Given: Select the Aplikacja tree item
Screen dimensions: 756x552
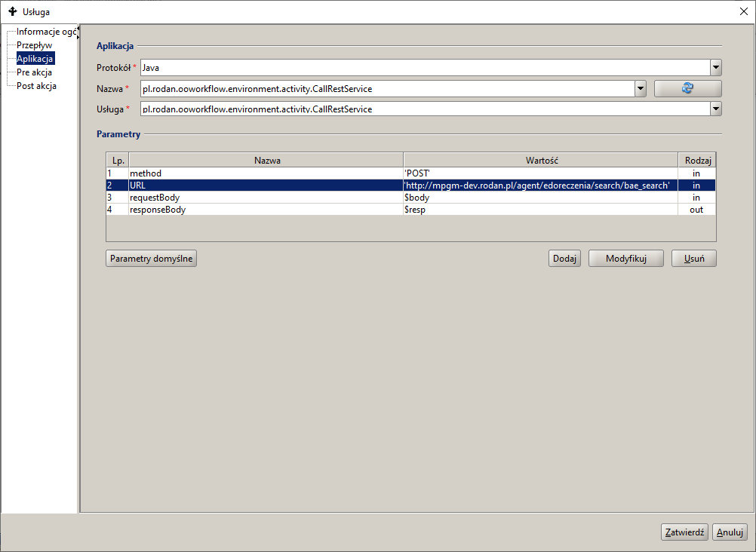Looking at the screenshot, I should click(35, 59).
